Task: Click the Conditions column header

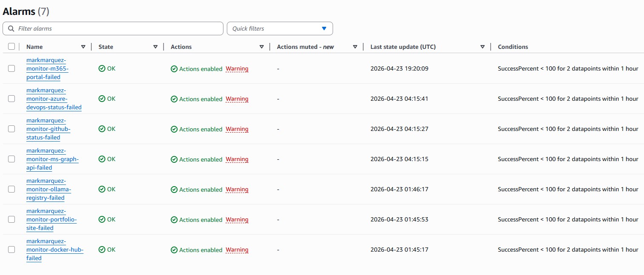Action: coord(513,47)
